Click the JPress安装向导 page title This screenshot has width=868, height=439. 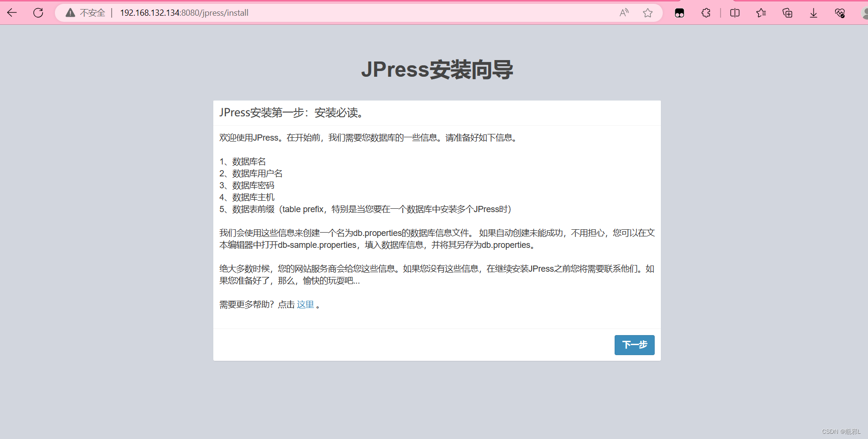point(437,70)
